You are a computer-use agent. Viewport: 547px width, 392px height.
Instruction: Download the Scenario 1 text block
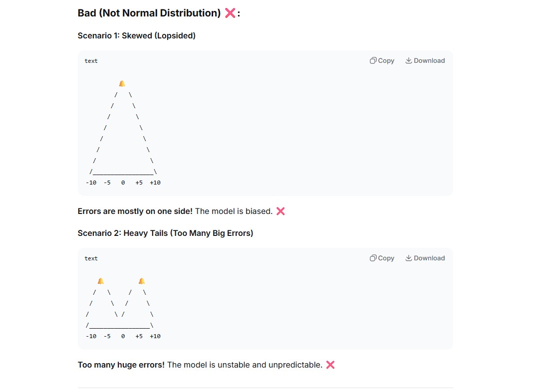coord(425,61)
